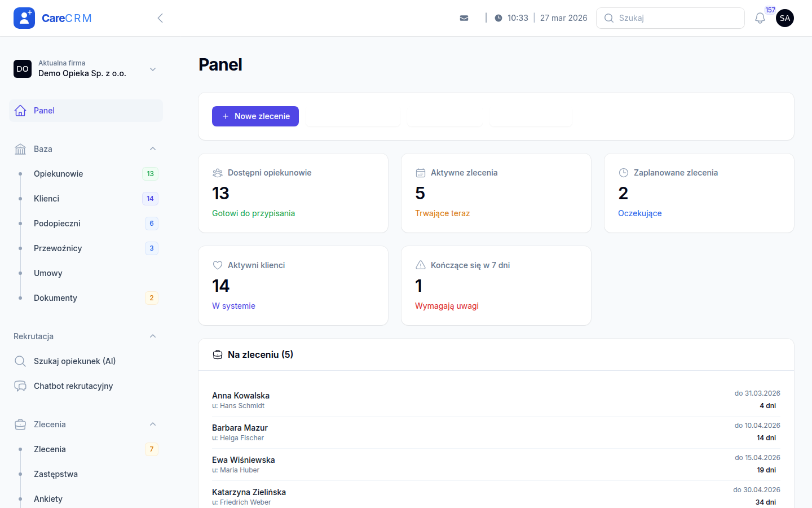
Task: Click the Panel home icon
Action: tap(20, 111)
